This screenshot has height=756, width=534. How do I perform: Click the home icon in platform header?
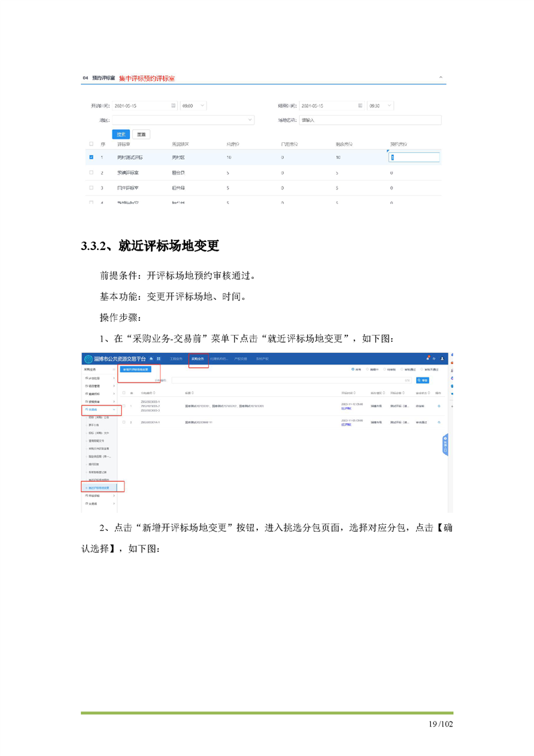(151, 359)
